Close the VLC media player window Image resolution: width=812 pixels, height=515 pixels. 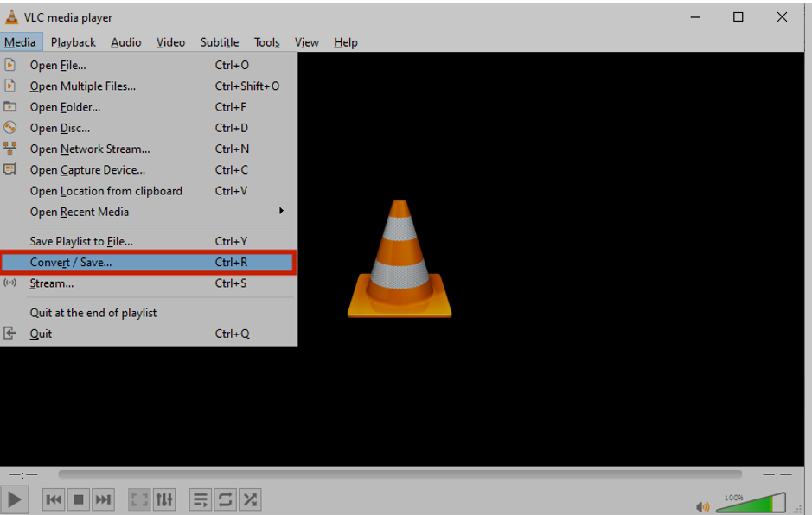tap(782, 17)
